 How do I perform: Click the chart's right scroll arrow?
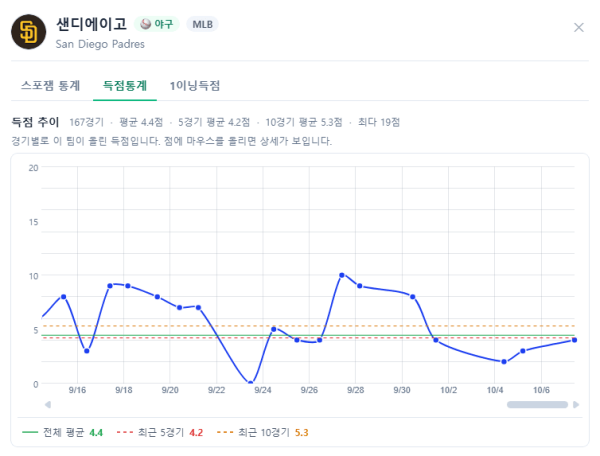(576, 404)
